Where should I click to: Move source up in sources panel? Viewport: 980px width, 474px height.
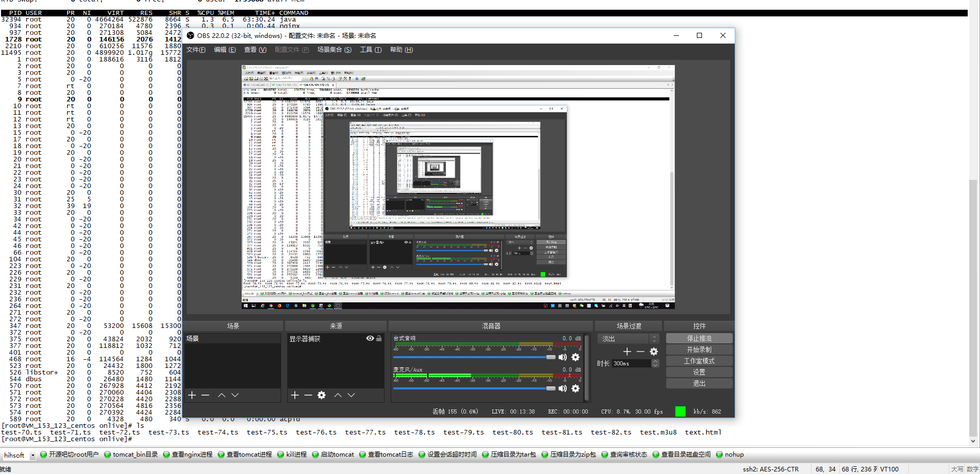click(x=338, y=395)
